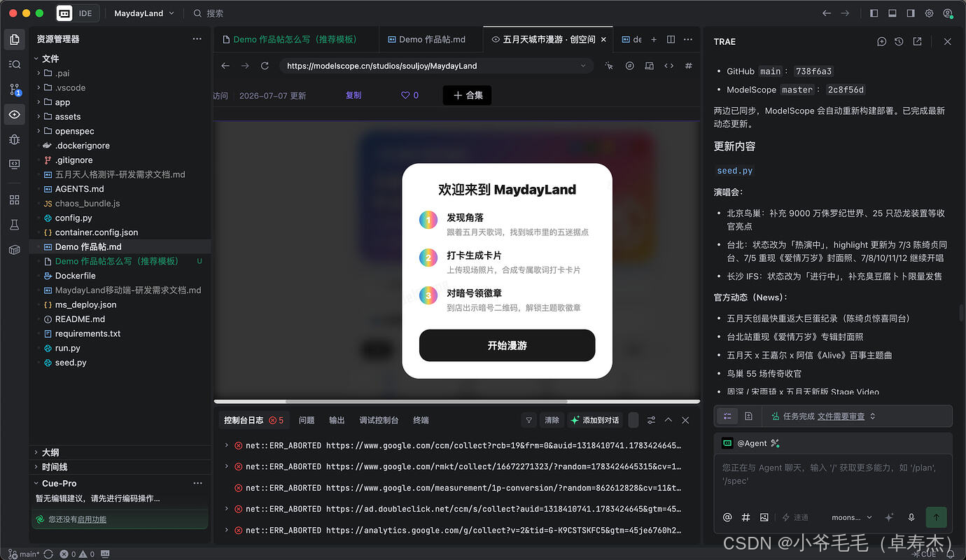Open the Testing flask icon in activity bar
Screen dimensions: 966x560
15,225
